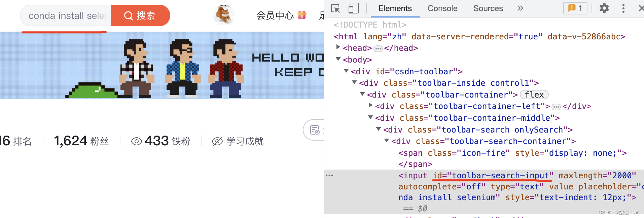Collapse the csdn-toolbar div node
This screenshot has height=218, width=644.
pyautogui.click(x=346, y=71)
